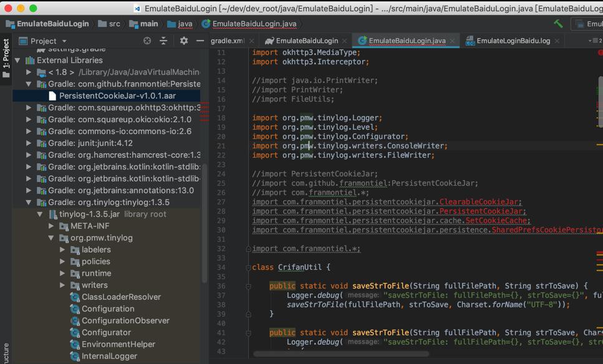Hide the Project panel with minus icon
Viewport: 603px width, 364px height.
(x=200, y=41)
